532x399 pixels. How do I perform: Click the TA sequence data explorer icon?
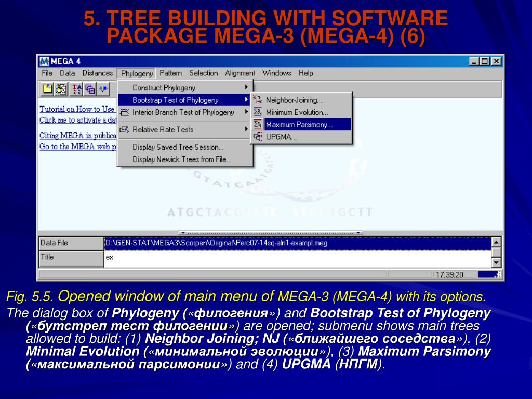tap(76, 89)
